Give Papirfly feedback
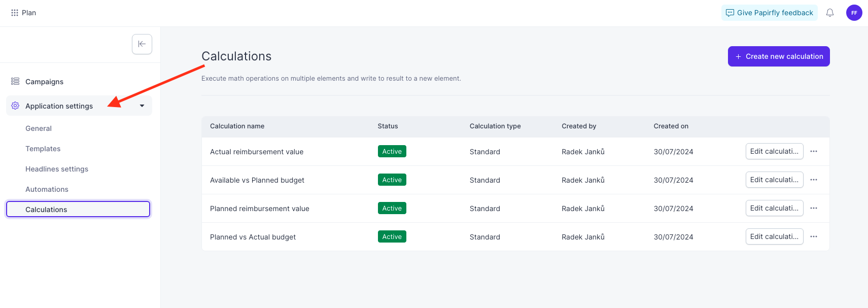The image size is (868, 308). pos(770,13)
